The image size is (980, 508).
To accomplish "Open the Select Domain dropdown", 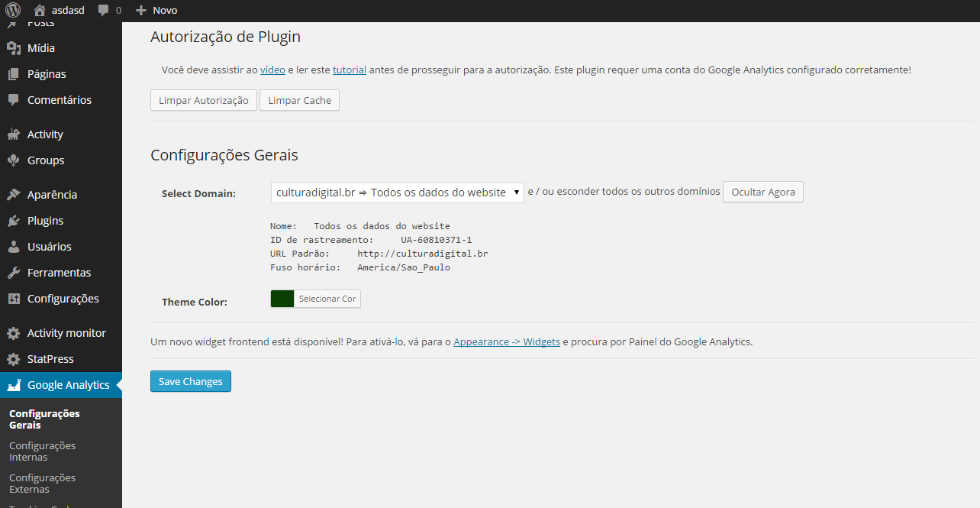I will [x=397, y=193].
